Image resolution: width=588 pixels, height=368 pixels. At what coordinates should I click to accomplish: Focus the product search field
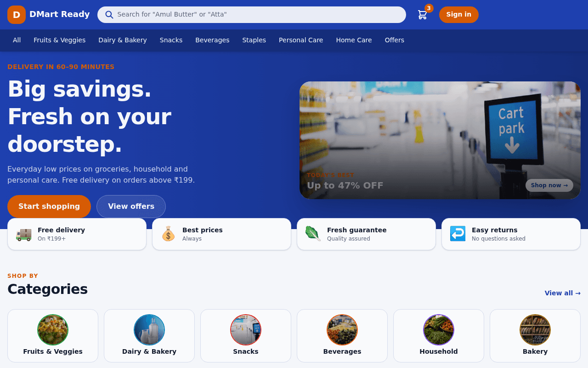[x=252, y=15]
